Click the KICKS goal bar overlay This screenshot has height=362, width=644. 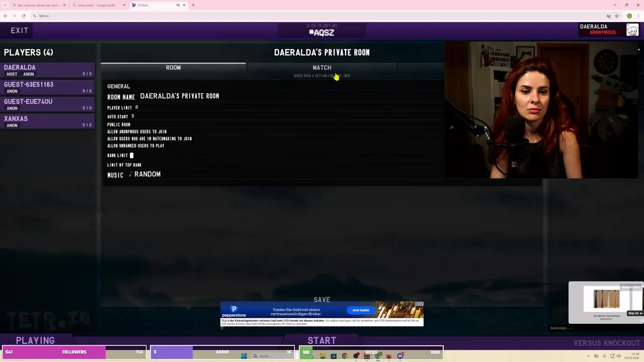371,352
